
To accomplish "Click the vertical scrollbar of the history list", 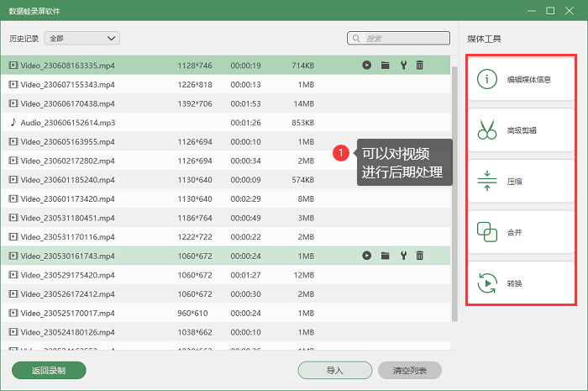I will (x=454, y=194).
